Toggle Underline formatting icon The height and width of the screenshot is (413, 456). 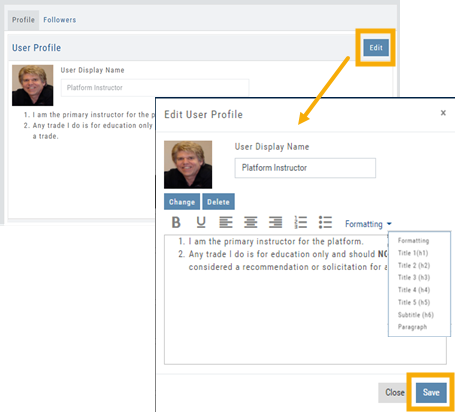point(201,222)
